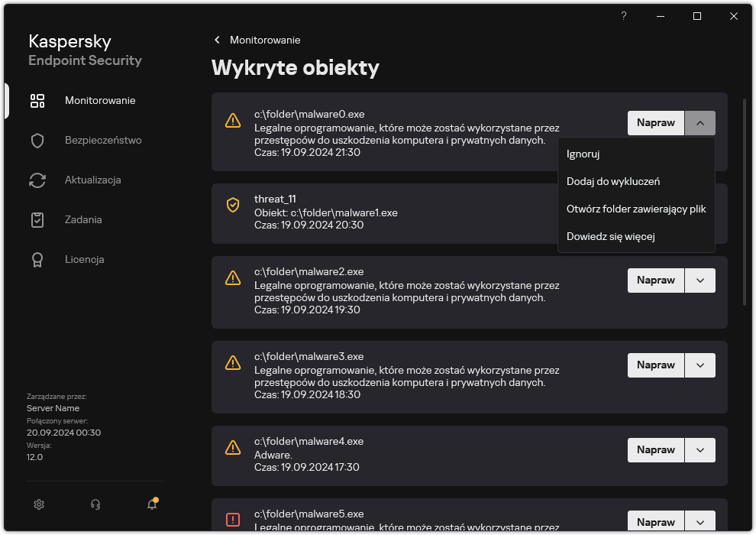Click the support headset icon
Screen dimensions: 756x535
click(x=95, y=504)
